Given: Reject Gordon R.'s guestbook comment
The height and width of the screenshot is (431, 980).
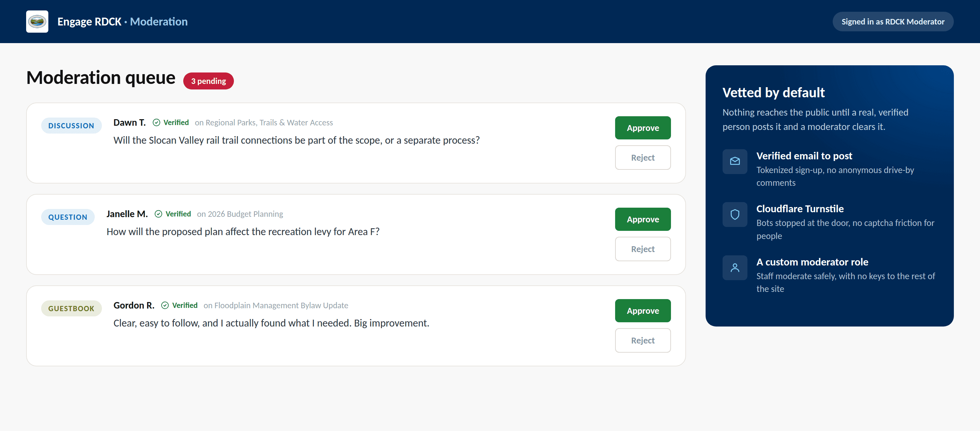Looking at the screenshot, I should [643, 341].
